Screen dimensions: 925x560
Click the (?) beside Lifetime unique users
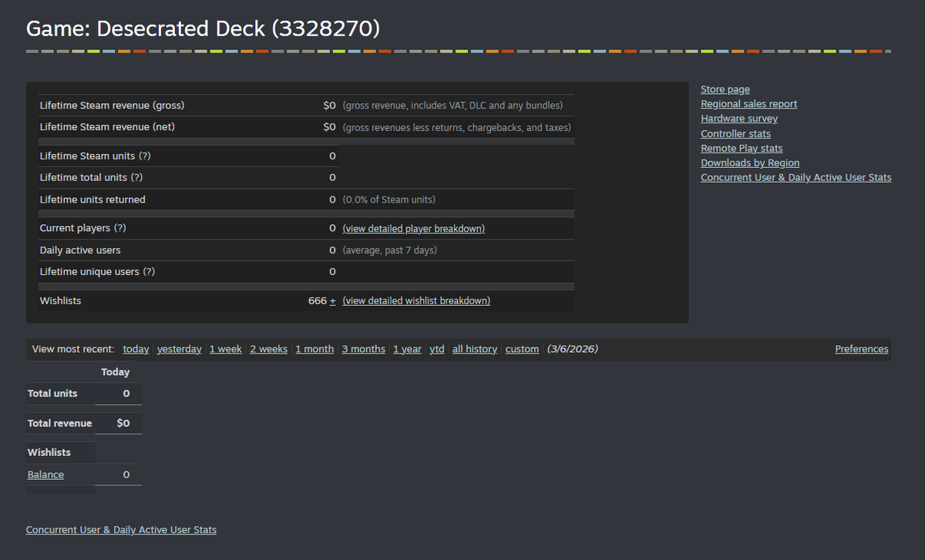point(149,272)
